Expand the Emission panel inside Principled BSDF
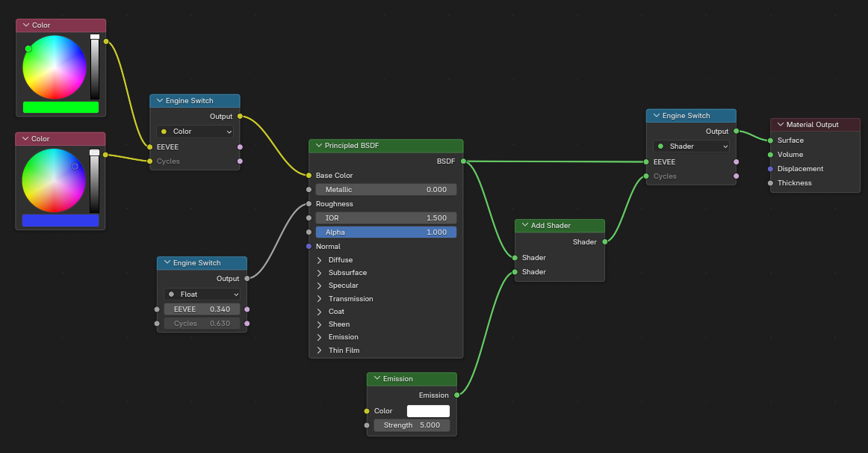Screen dimensions: 868x453 coord(320,336)
